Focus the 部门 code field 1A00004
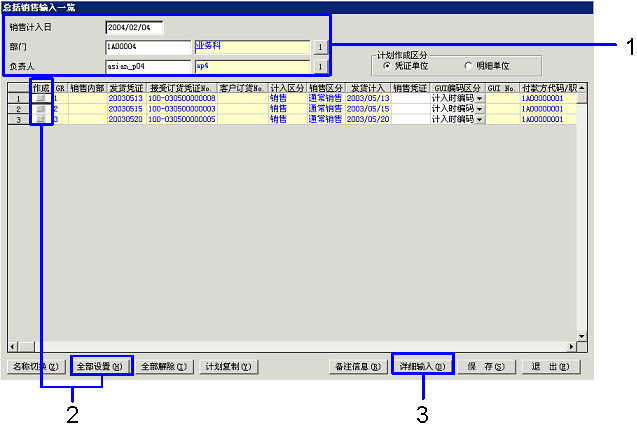 [147, 47]
